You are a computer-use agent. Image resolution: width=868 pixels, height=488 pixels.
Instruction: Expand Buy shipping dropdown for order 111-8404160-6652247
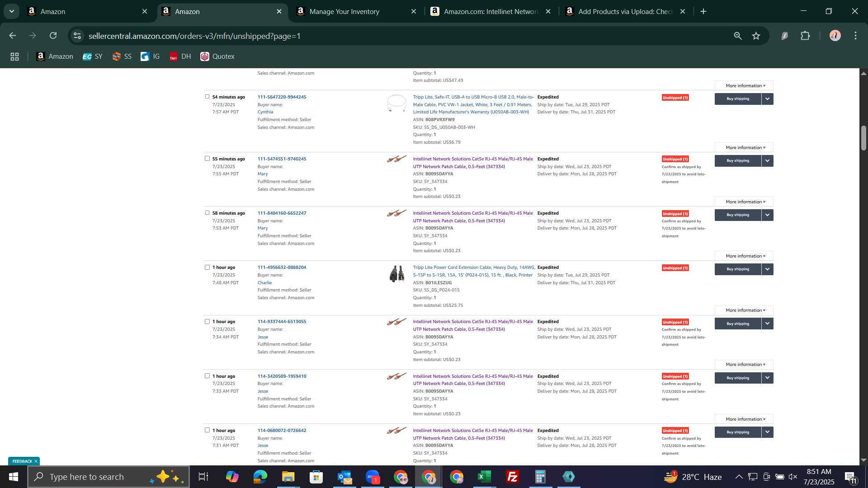click(767, 215)
